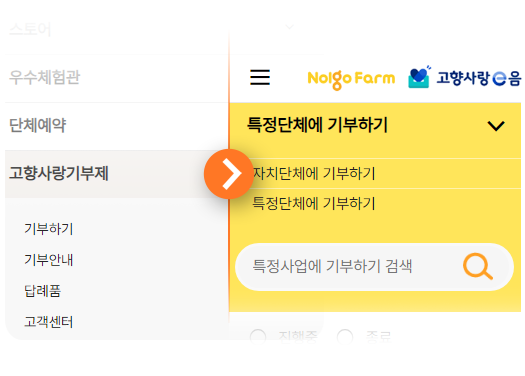Open the 우수체험관 menu item
This screenshot has height=376, width=525.
coord(45,77)
